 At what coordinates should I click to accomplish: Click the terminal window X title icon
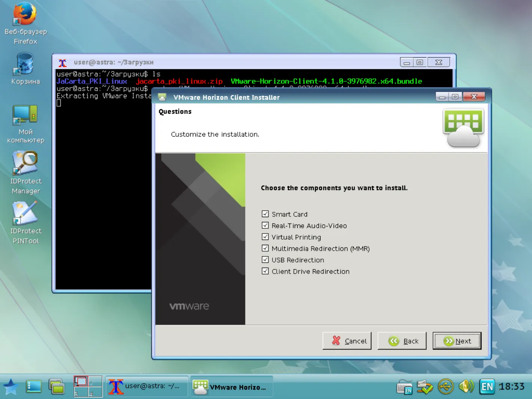[x=63, y=63]
